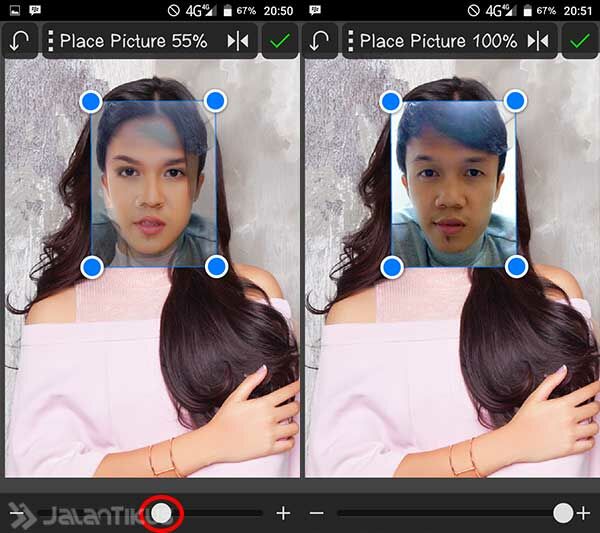
Task: Increase opacity with plus button, right screen
Action: [583, 513]
